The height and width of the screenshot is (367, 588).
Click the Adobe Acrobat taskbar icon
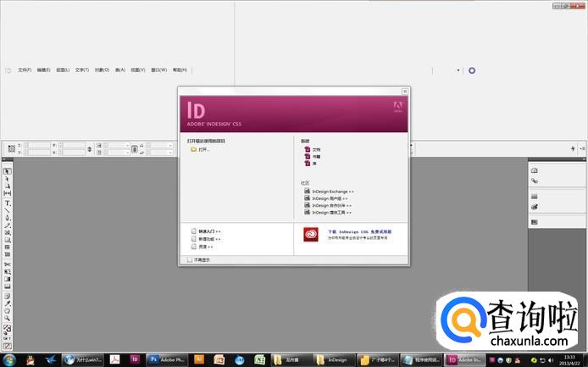click(114, 360)
